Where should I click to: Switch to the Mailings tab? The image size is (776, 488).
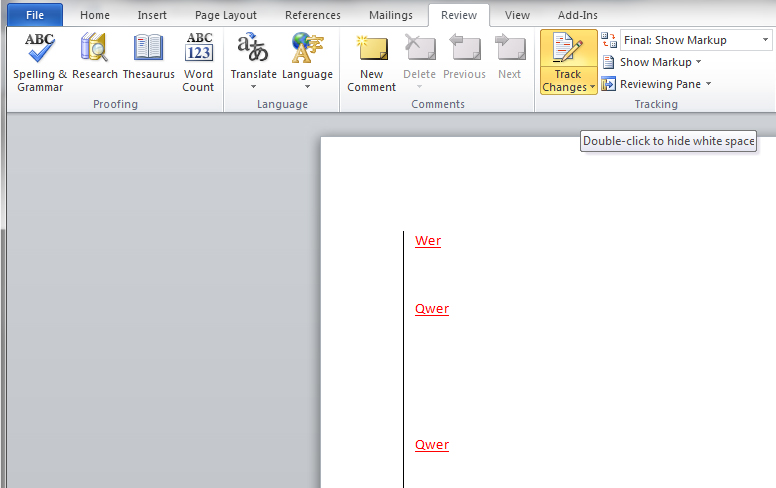(390, 15)
